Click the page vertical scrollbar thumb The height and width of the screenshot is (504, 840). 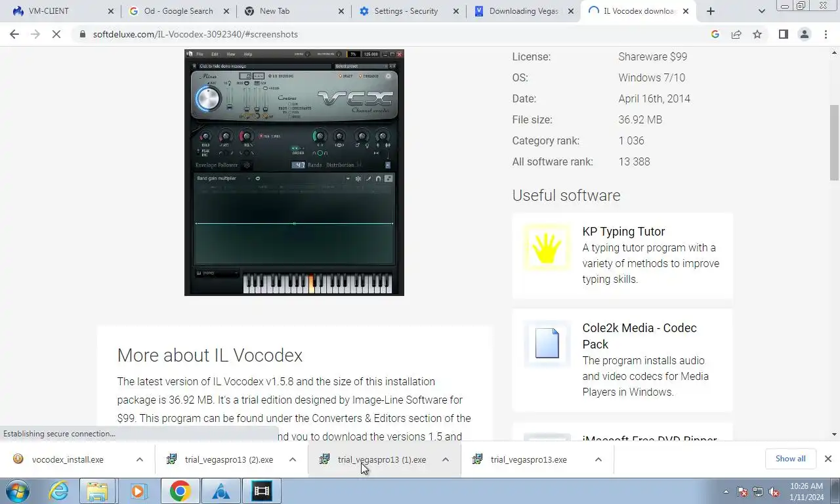click(834, 142)
